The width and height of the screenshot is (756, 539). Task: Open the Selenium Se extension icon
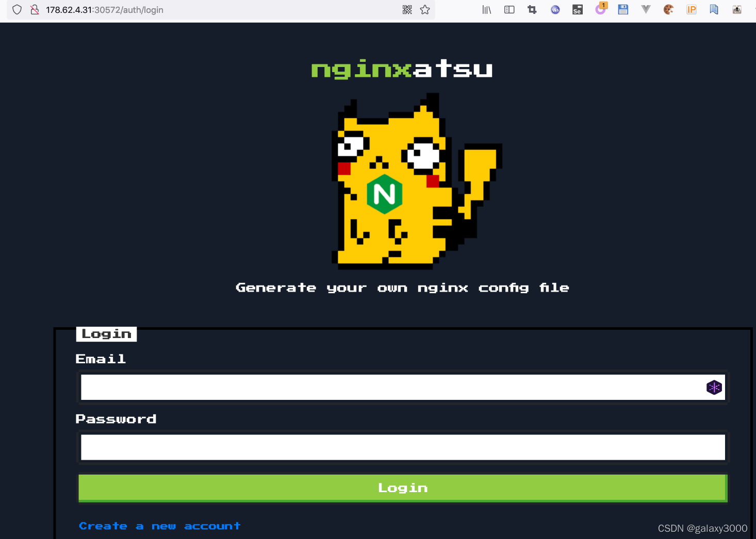(578, 10)
